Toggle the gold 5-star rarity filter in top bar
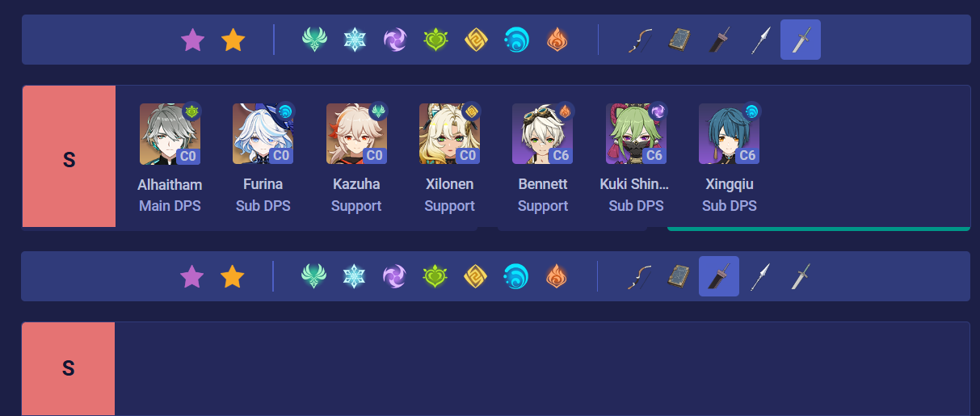The image size is (980, 416). (x=233, y=40)
